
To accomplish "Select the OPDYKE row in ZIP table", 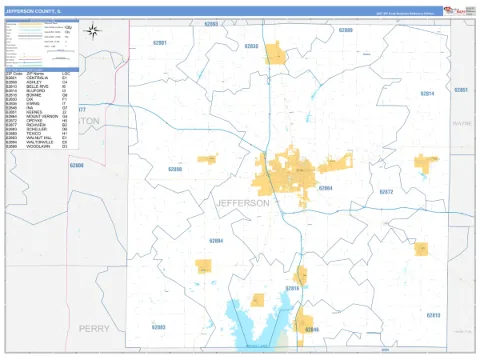I will tap(42, 121).
